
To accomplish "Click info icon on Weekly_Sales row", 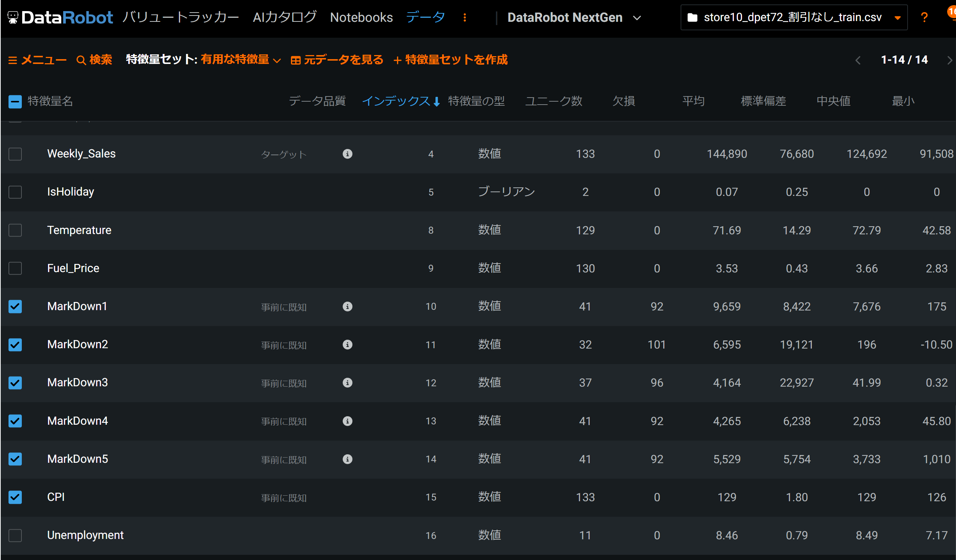I will click(x=347, y=154).
